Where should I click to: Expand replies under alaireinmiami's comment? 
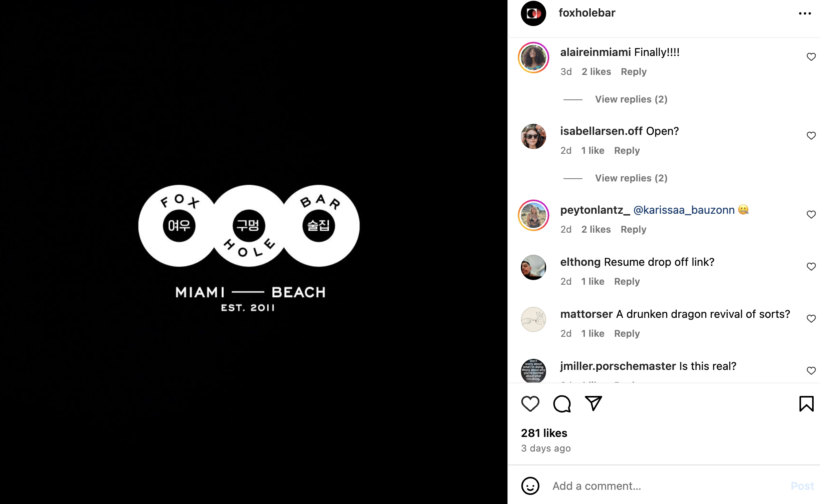[x=631, y=99]
